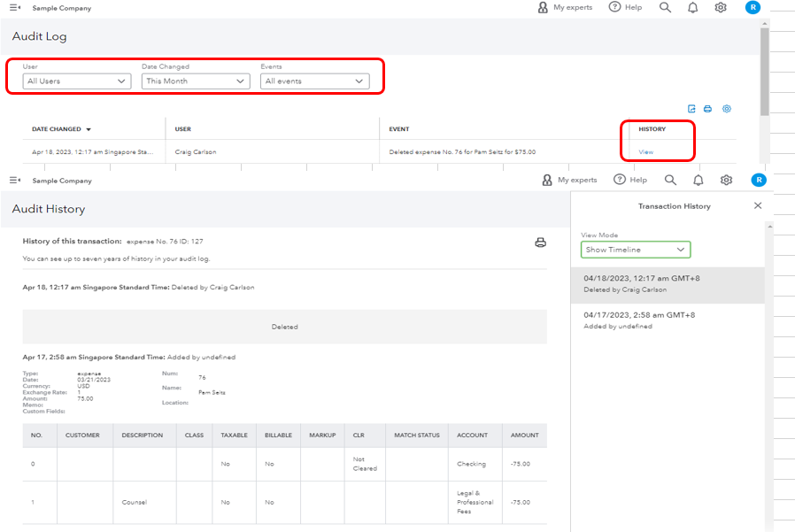Close the Transaction History panel
The image size is (795, 532).
coord(757,205)
